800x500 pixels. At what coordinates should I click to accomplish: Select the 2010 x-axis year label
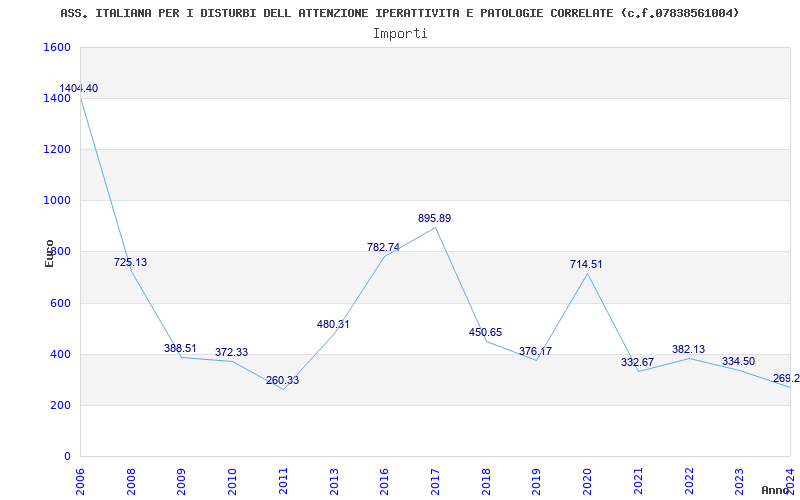coord(232,482)
